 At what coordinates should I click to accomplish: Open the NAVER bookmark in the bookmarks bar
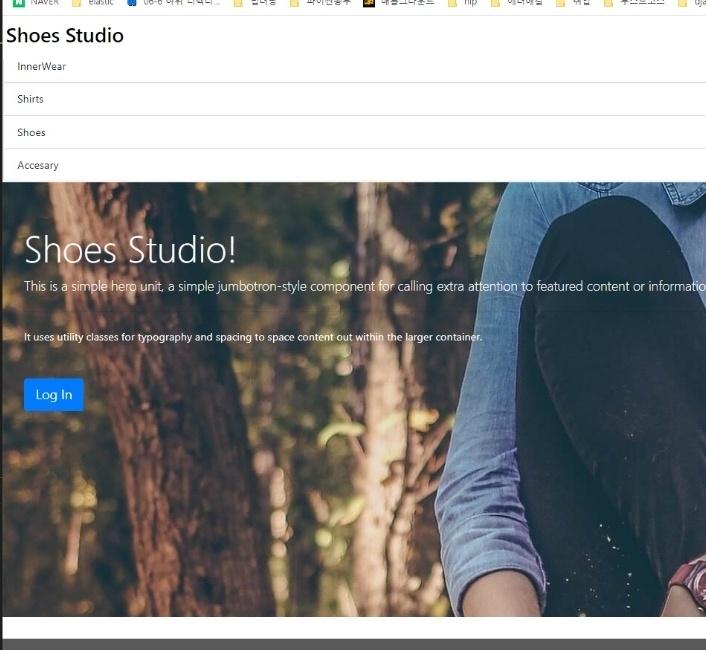(x=37, y=2)
